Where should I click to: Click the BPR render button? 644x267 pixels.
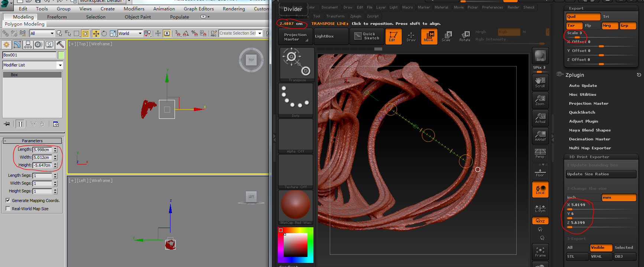click(x=540, y=56)
